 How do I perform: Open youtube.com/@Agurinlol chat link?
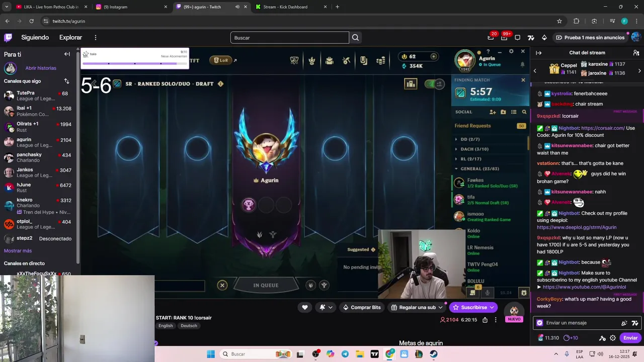click(584, 287)
